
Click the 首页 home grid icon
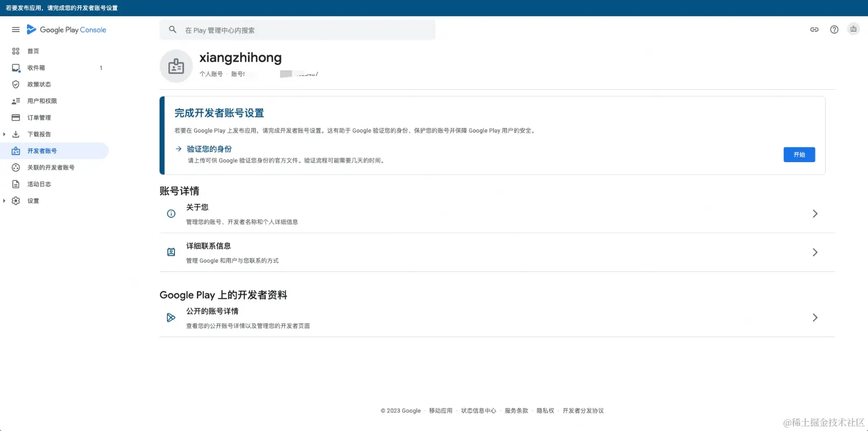pos(16,51)
